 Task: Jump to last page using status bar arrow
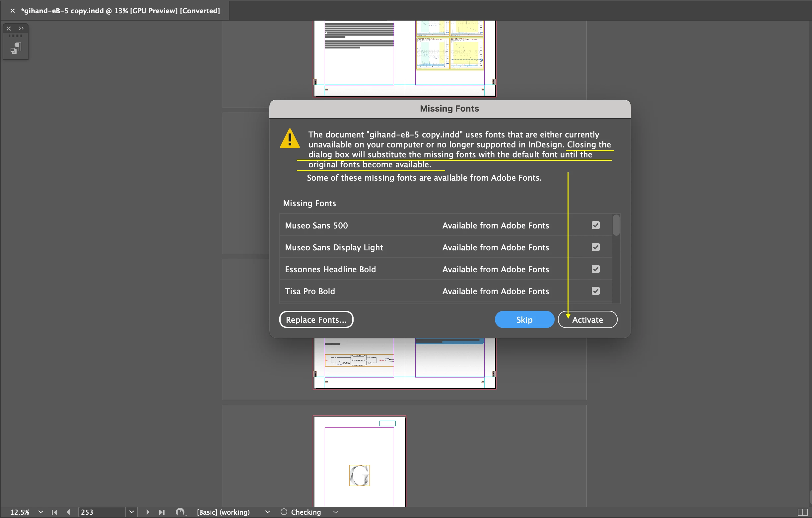pyautogui.click(x=162, y=512)
